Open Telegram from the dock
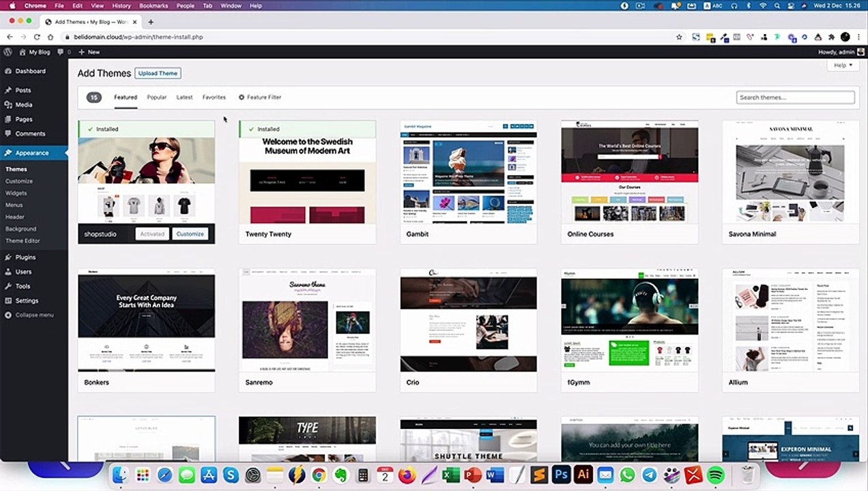868x491 pixels. point(650,475)
